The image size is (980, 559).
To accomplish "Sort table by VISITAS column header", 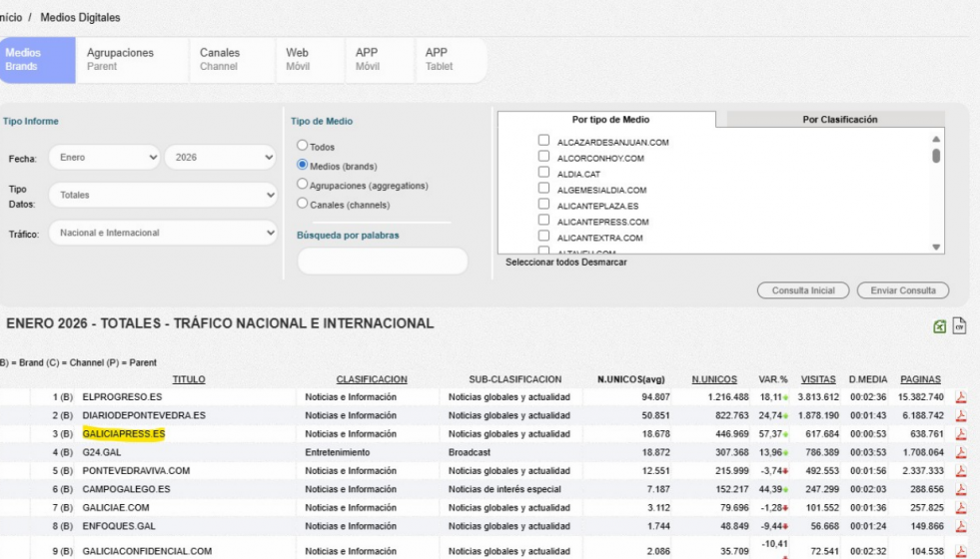I will click(817, 379).
